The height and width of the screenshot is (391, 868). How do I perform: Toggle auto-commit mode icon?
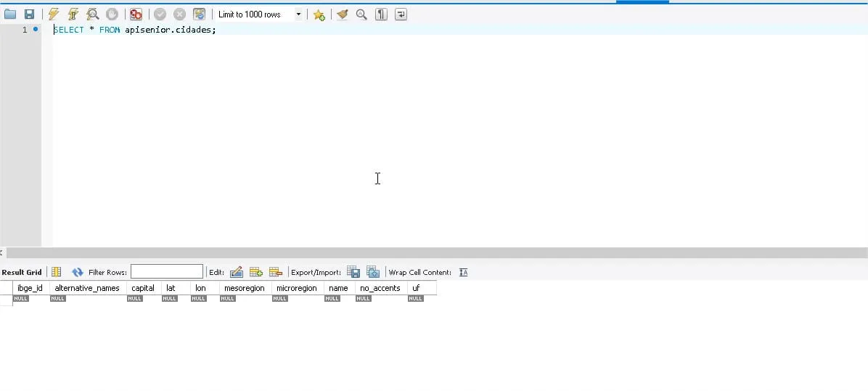pos(200,15)
